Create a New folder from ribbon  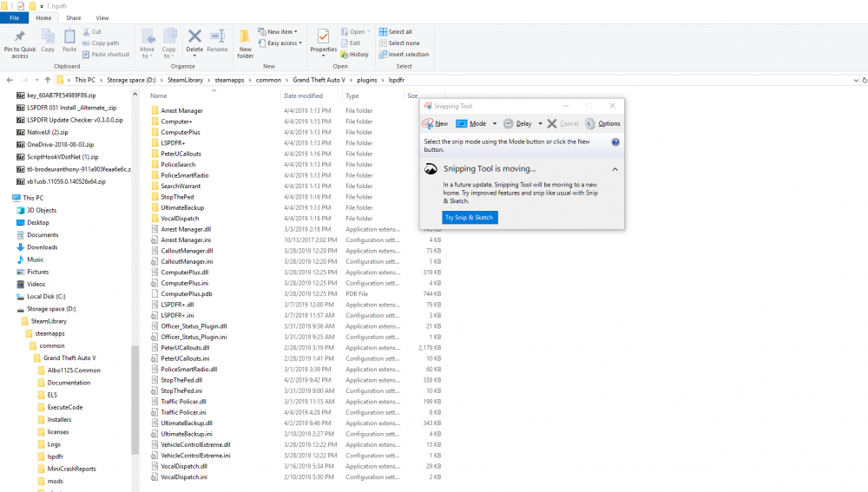[246, 43]
